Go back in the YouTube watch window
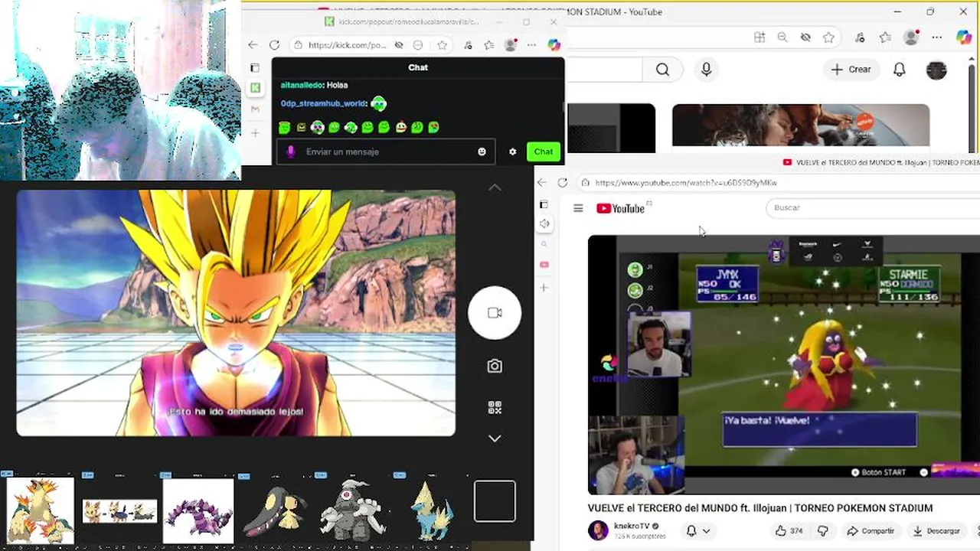 (542, 183)
